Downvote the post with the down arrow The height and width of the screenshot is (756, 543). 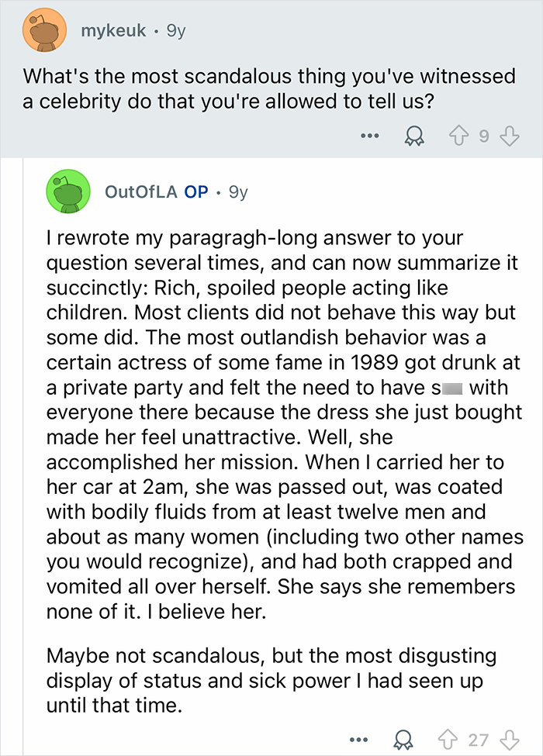[509, 135]
